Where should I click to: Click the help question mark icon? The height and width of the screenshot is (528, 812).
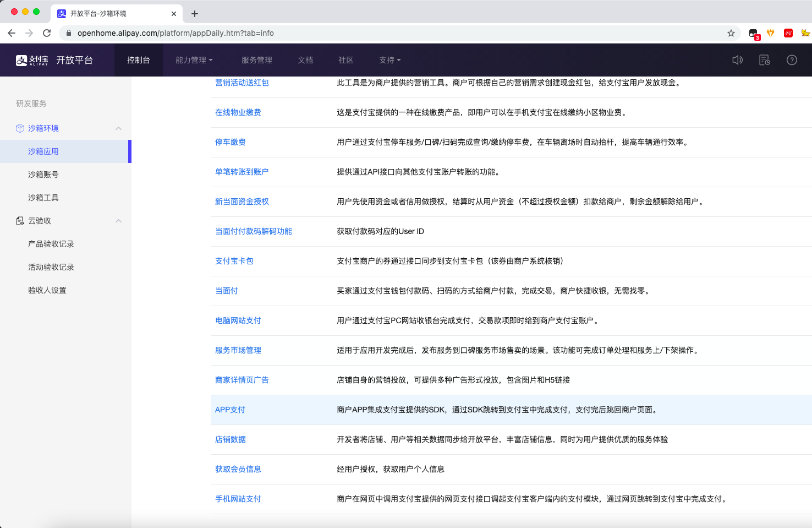click(x=792, y=60)
